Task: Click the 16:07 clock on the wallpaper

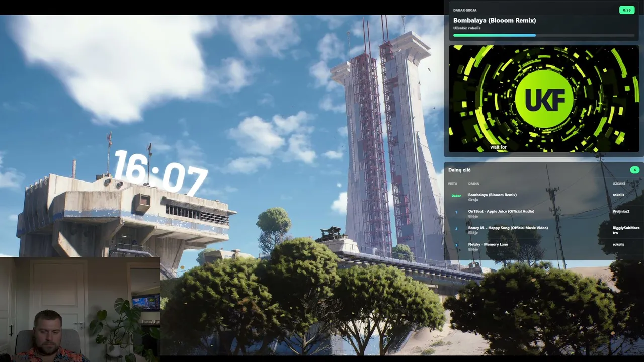Action: pos(161,172)
